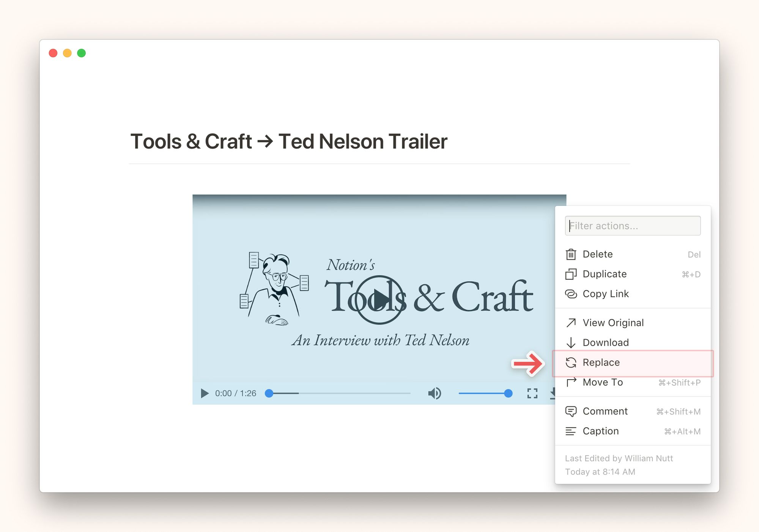
Task: Click video player download icon
Action: (553, 393)
